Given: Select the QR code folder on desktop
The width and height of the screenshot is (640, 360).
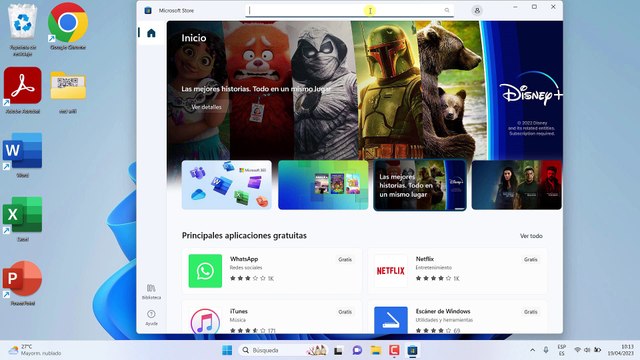Looking at the screenshot, I should [68, 92].
